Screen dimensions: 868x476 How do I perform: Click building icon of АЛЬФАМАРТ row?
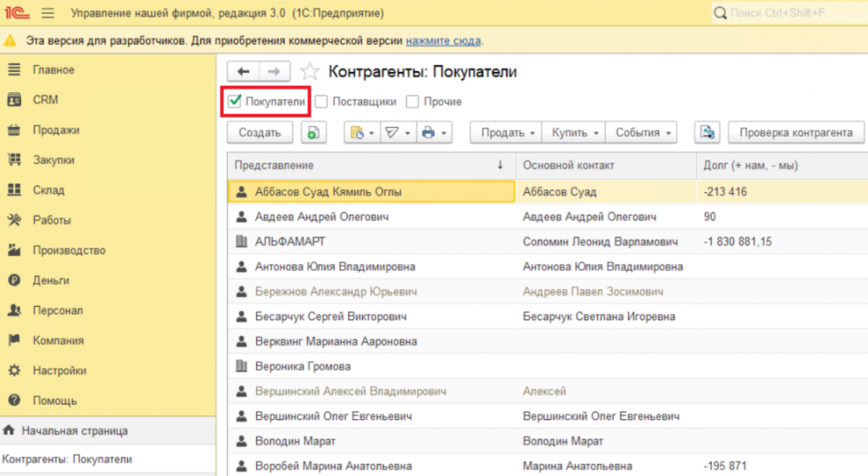coord(242,241)
